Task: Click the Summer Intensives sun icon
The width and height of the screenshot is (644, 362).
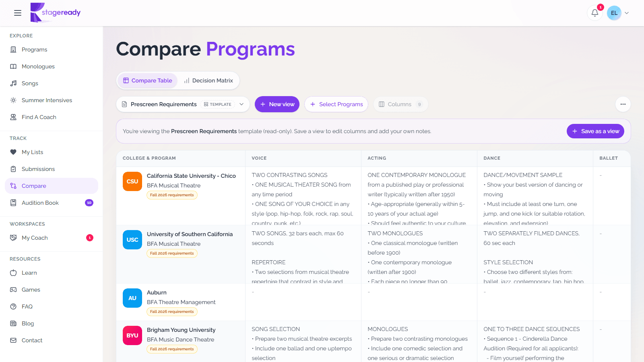Action: coord(13,100)
